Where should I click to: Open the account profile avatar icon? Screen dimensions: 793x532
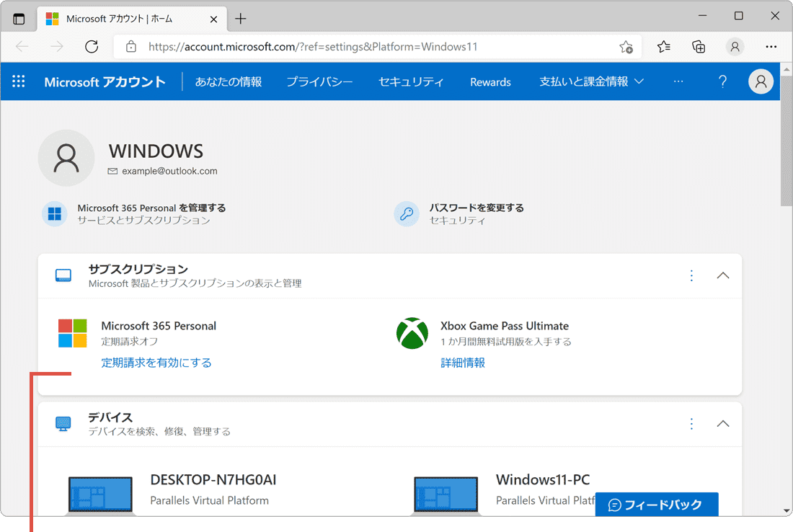click(x=761, y=81)
